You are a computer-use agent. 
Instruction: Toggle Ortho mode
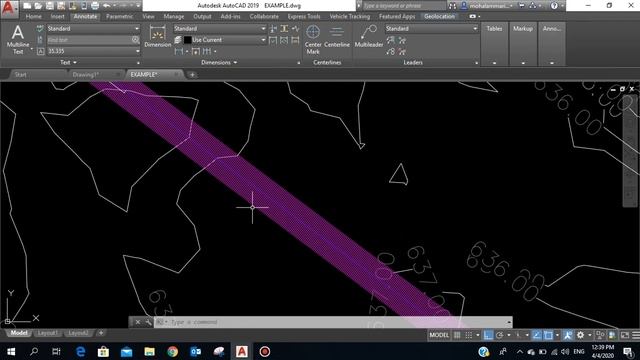tap(488, 335)
